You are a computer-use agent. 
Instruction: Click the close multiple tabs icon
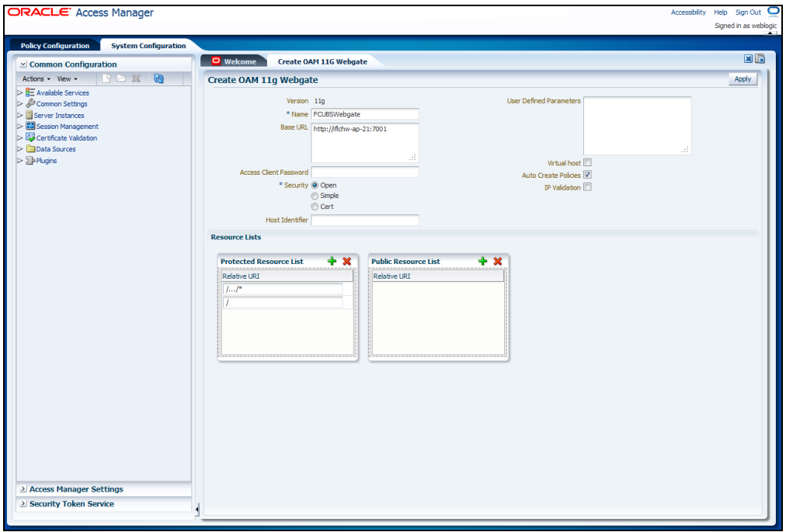point(760,59)
